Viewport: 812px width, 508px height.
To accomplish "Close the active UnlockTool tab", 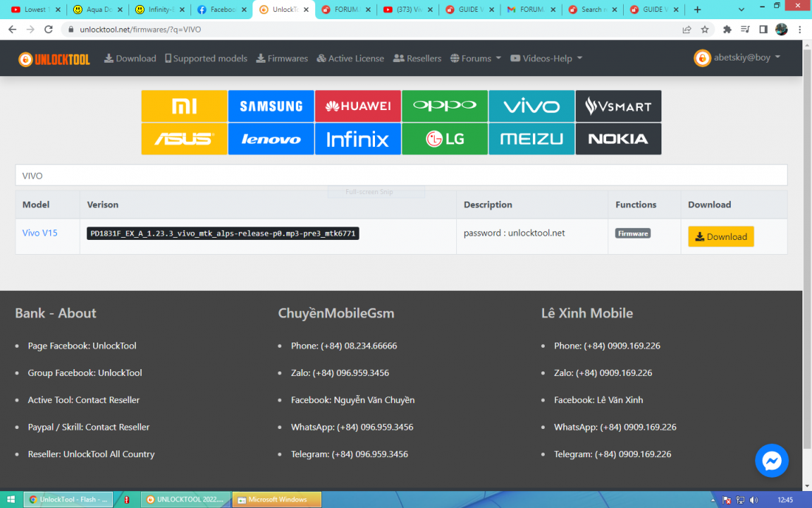I will coord(306,10).
